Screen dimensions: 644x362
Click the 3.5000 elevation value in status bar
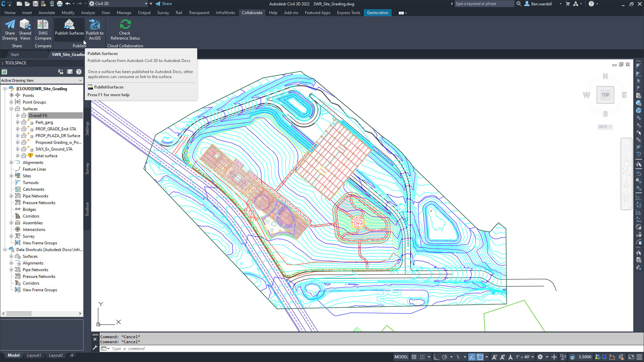(x=585, y=357)
